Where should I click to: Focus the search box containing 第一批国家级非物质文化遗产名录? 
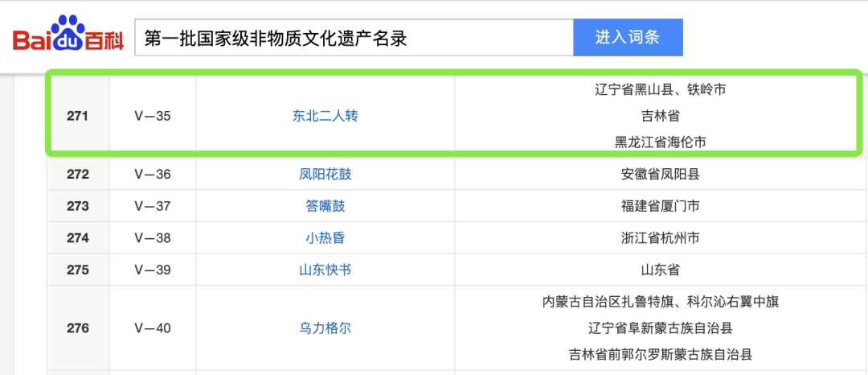(354, 38)
